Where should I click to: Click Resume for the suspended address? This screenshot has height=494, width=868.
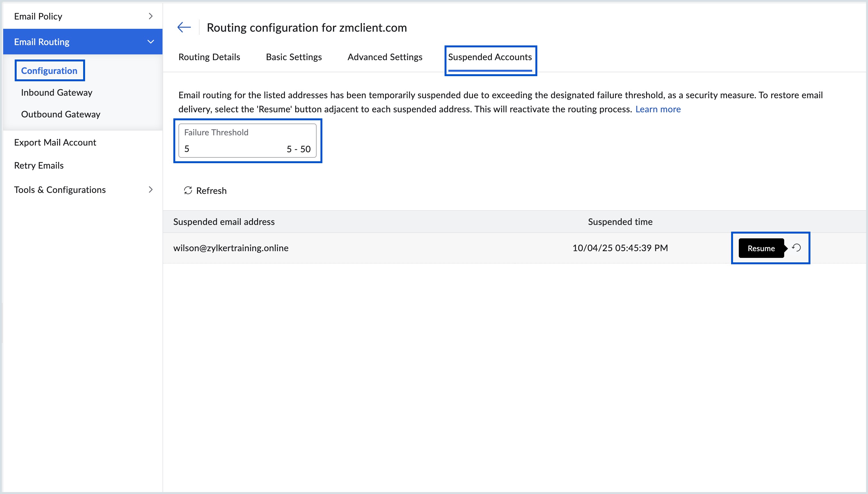pos(761,248)
